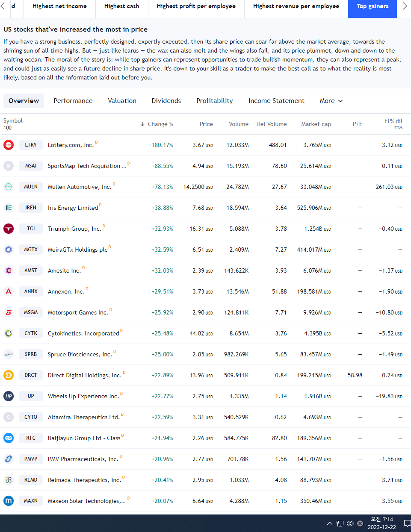This screenshot has width=411, height=532.
Task: Click the MSAI SportsMap logo icon
Action: [x=9, y=166]
